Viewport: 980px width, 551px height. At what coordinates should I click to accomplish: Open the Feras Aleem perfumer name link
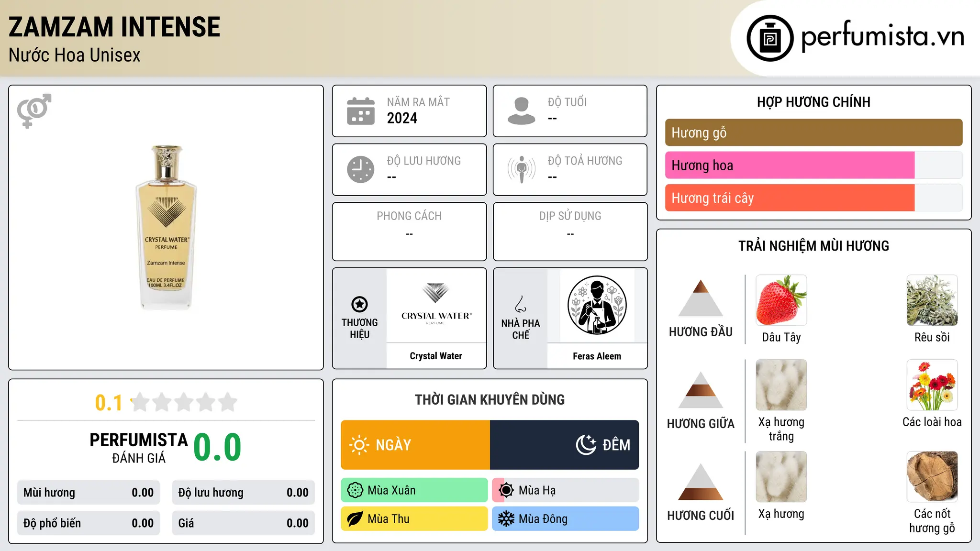[x=597, y=356]
